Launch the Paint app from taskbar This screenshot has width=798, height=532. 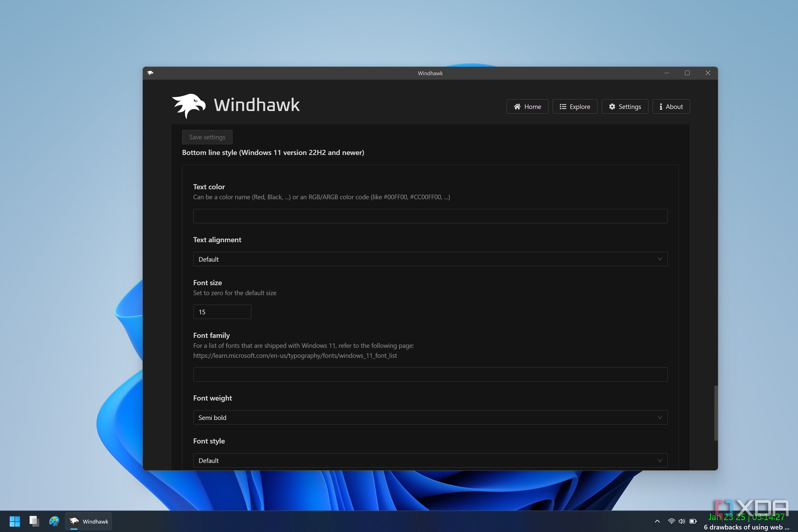coord(54,521)
